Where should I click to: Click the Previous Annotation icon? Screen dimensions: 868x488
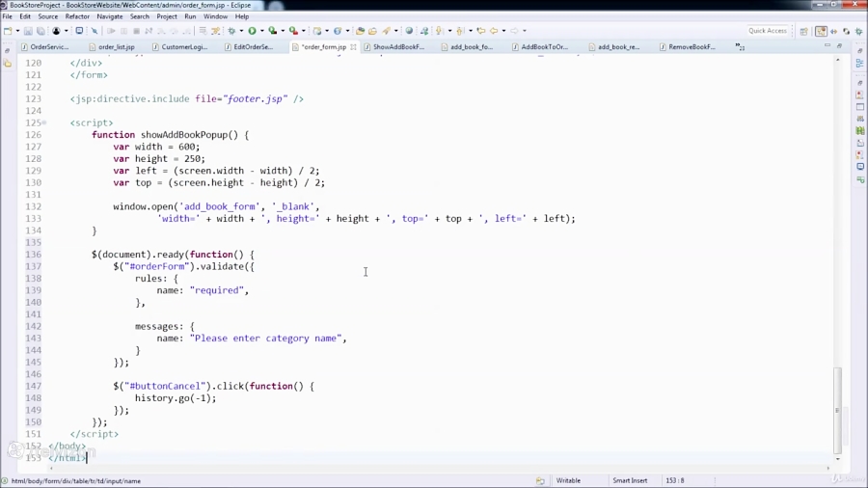[x=460, y=31]
